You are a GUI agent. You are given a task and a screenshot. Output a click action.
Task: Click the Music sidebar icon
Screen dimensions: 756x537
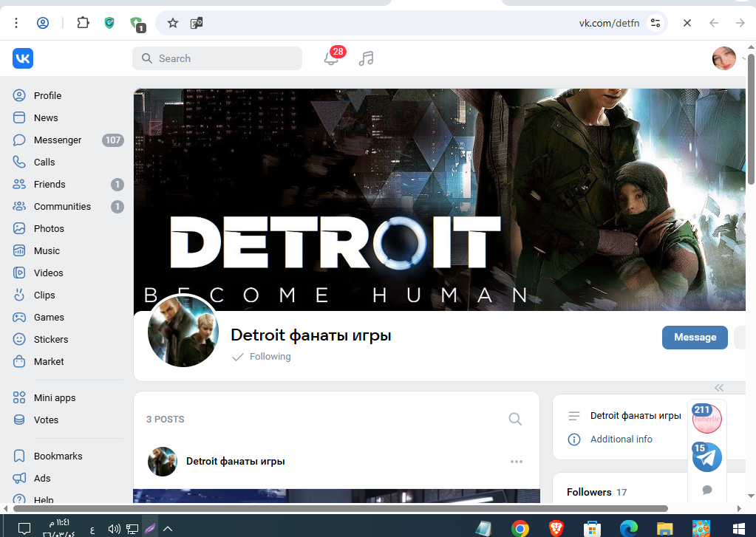pyautogui.click(x=19, y=250)
